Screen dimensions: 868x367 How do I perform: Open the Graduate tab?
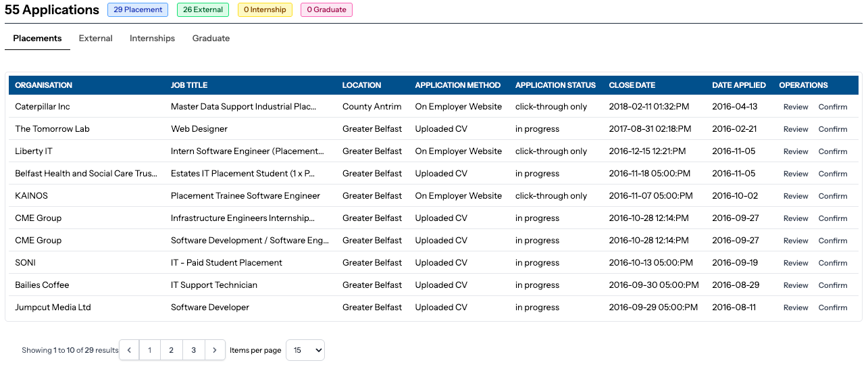(211, 39)
